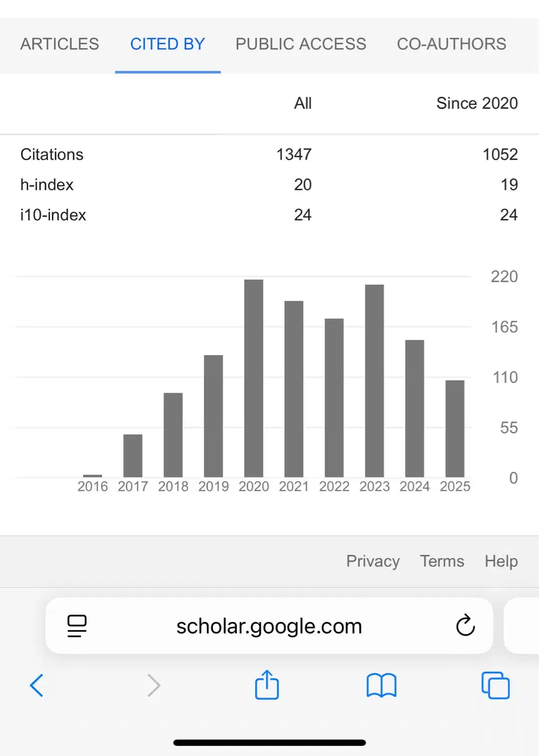Open the PUBLIC ACCESS tab

click(x=301, y=44)
